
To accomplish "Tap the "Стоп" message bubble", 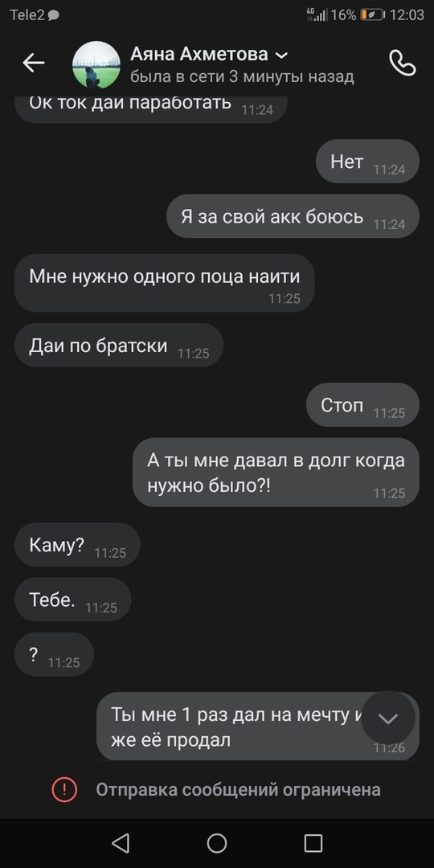I will pos(362,404).
